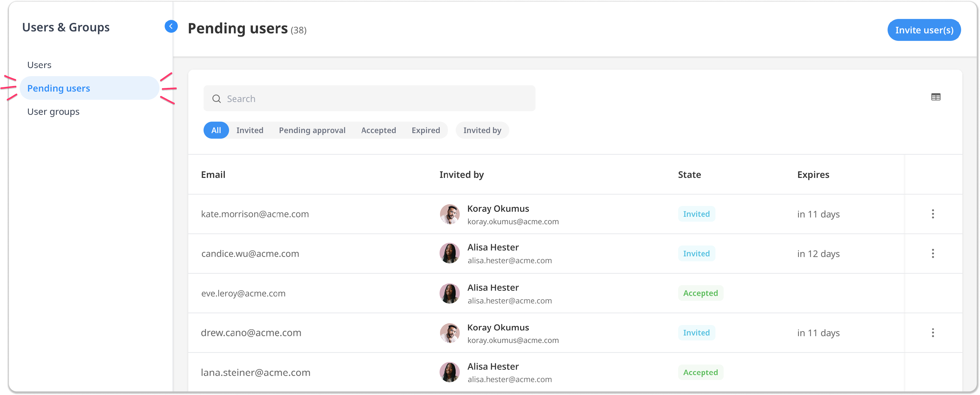Image resolution: width=980 pixels, height=395 pixels.
Task: Click the Expires column header
Action: click(x=813, y=175)
